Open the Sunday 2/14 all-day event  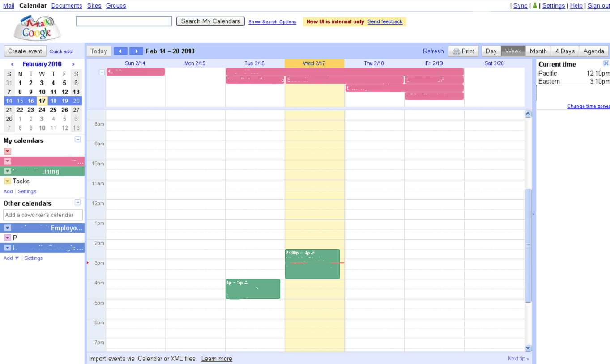[x=136, y=72]
